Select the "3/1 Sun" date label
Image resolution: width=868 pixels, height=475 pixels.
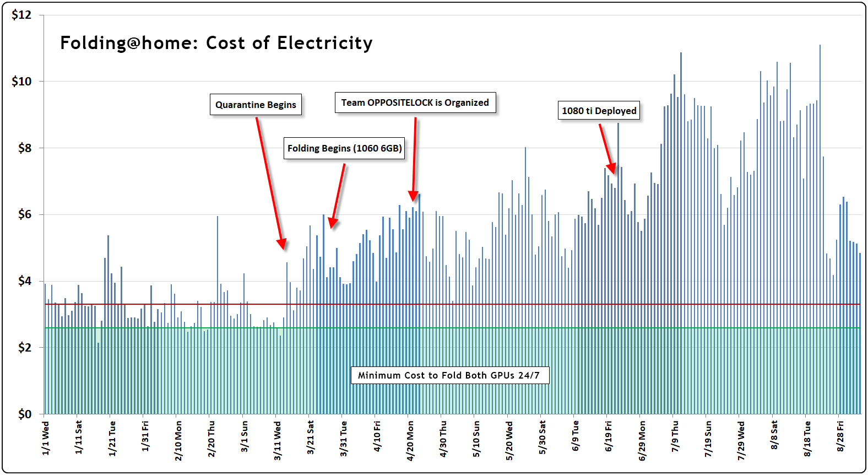coord(245,437)
